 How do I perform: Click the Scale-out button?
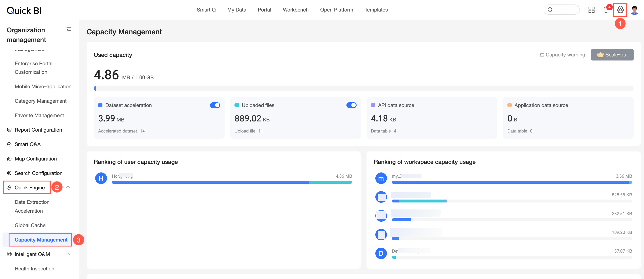(x=612, y=55)
